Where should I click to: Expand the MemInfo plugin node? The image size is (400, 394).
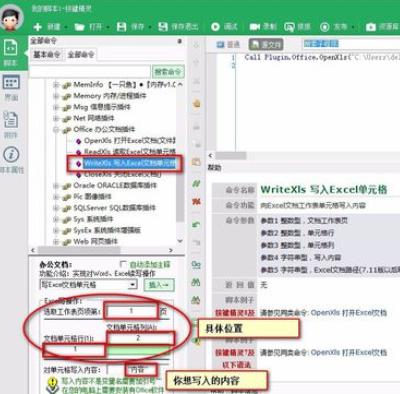click(56, 85)
